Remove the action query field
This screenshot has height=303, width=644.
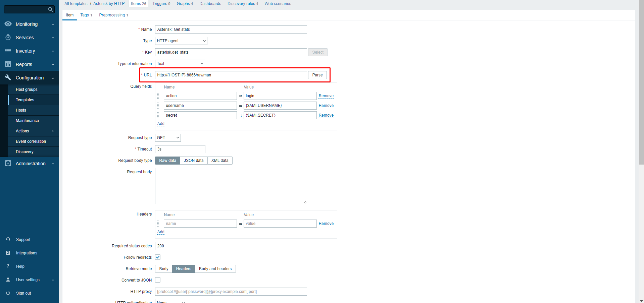pos(326,96)
